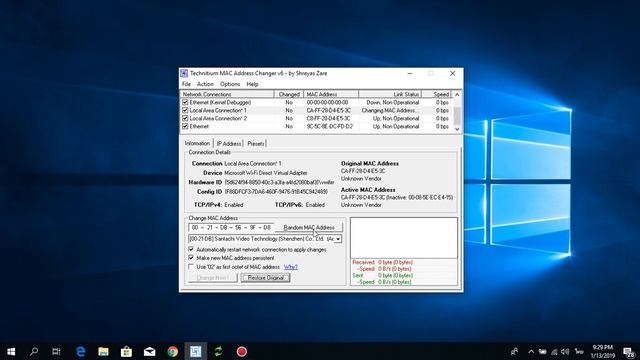The height and width of the screenshot is (360, 640).
Task: Open the volume speaker tray icon
Action: [565, 351]
